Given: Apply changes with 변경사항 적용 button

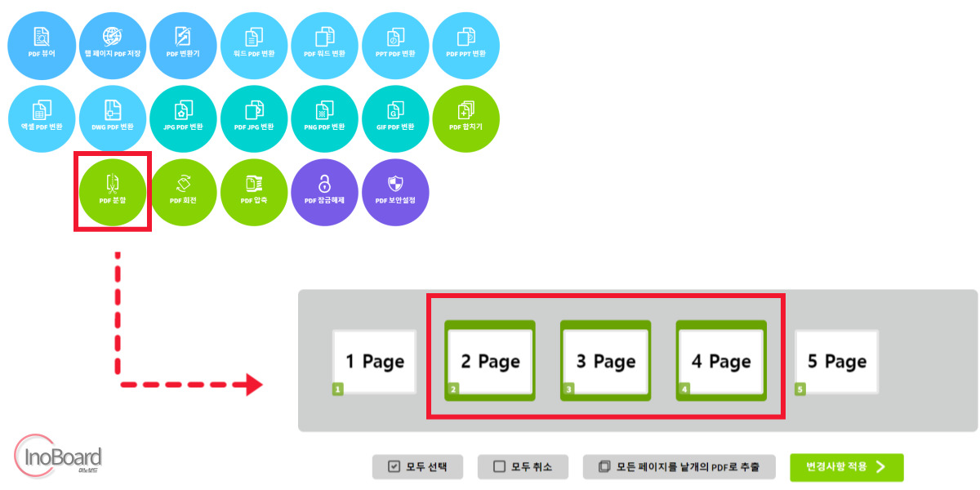Looking at the screenshot, I should pos(847,467).
